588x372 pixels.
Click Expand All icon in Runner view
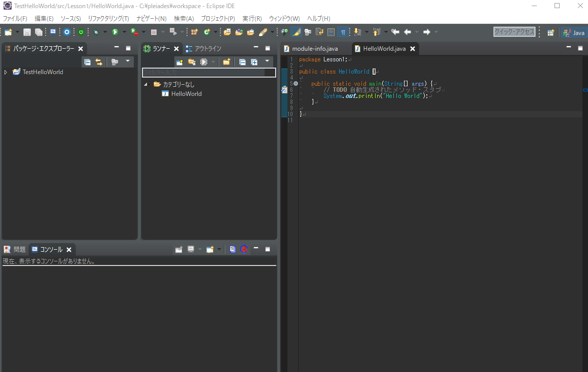(254, 62)
